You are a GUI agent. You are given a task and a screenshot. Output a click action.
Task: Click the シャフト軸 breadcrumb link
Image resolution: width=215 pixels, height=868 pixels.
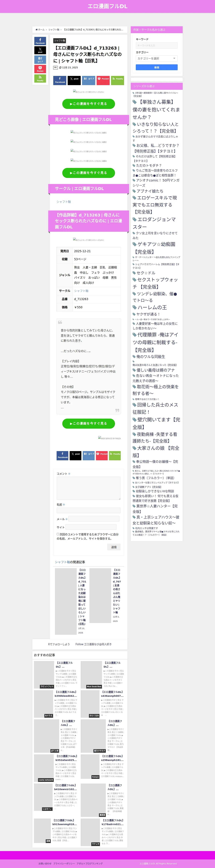pyautogui.click(x=54, y=30)
